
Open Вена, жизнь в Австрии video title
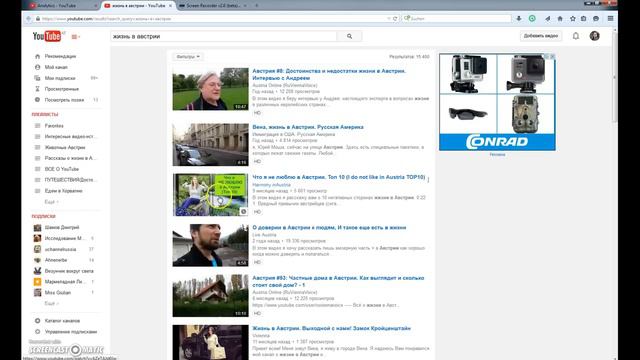point(308,127)
